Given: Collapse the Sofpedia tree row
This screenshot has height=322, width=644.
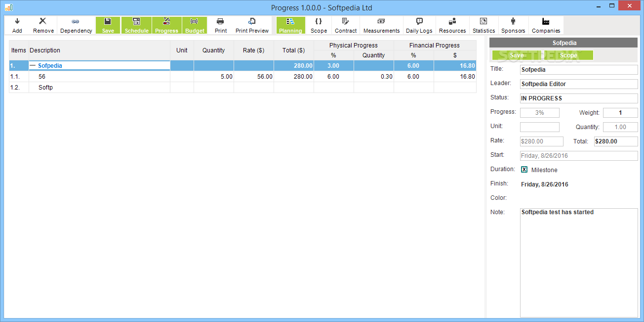Looking at the screenshot, I should [33, 65].
